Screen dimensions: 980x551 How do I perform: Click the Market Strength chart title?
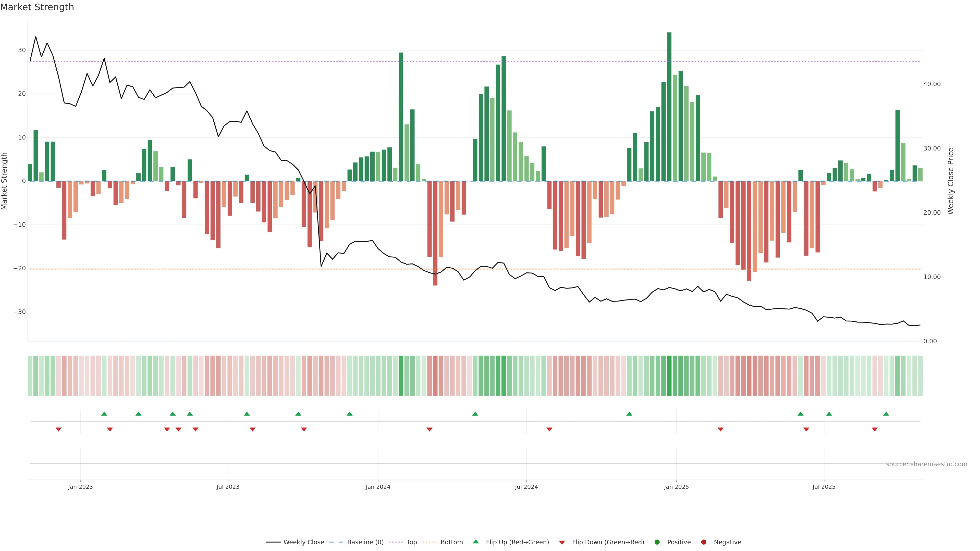point(37,7)
